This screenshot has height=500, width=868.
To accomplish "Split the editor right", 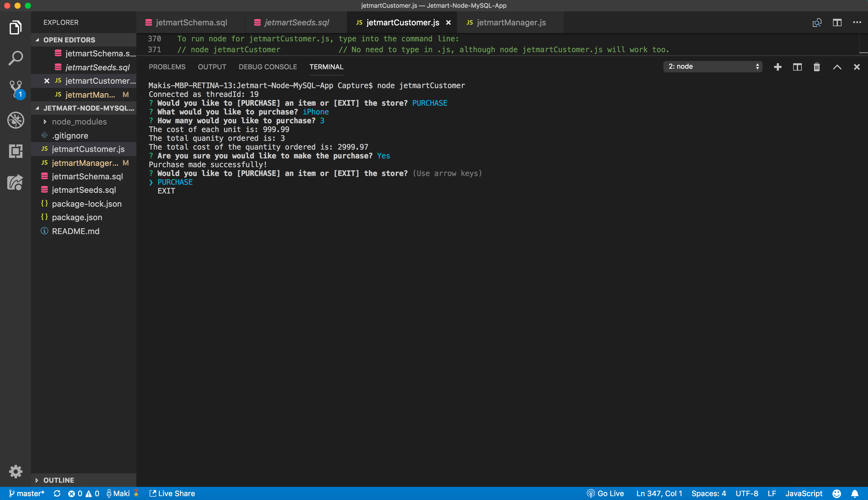I will tap(837, 23).
